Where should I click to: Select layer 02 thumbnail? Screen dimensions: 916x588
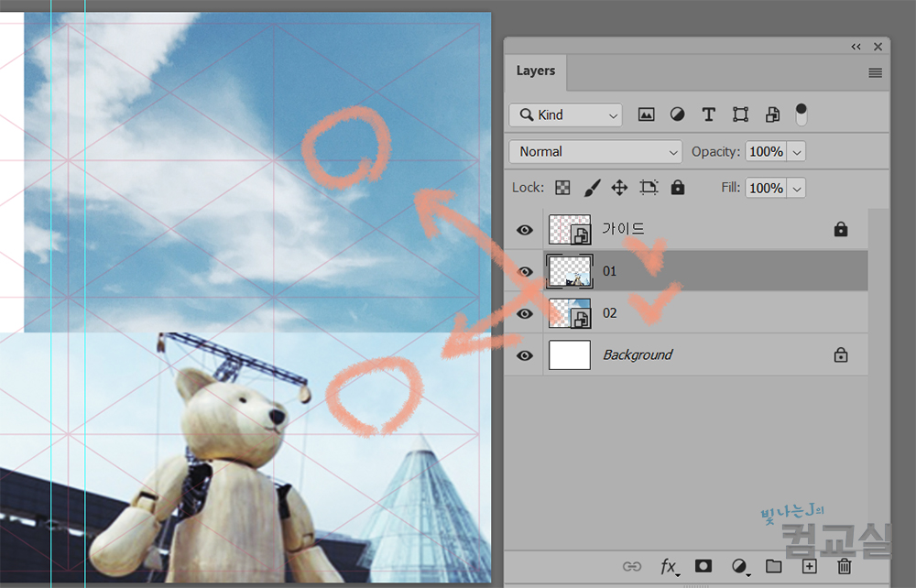(x=570, y=313)
